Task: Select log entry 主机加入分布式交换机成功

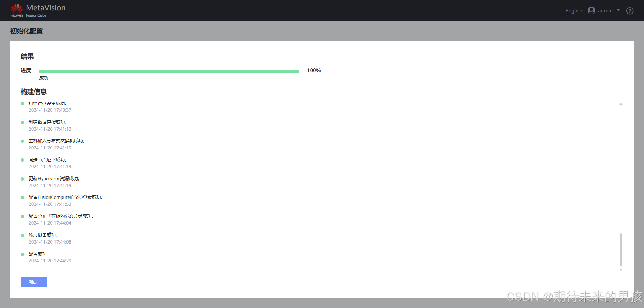Action: [x=57, y=141]
